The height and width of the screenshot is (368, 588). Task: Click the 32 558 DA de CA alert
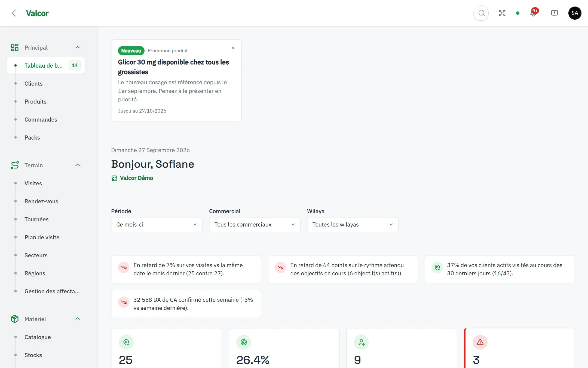186,304
